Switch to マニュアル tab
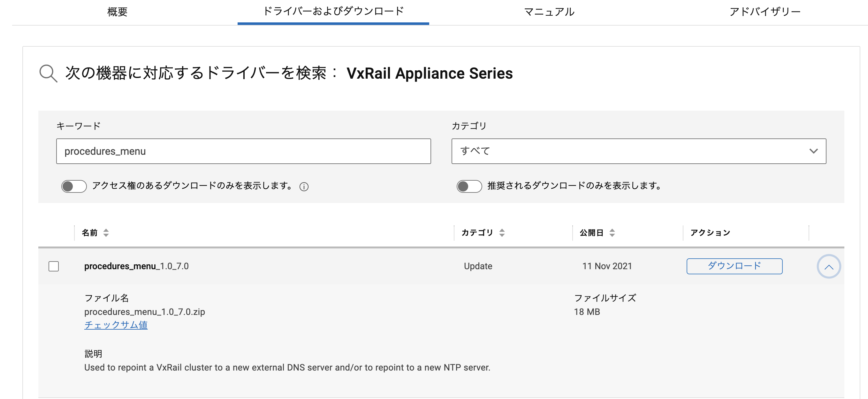Viewport: 868px width, 399px height. click(549, 12)
